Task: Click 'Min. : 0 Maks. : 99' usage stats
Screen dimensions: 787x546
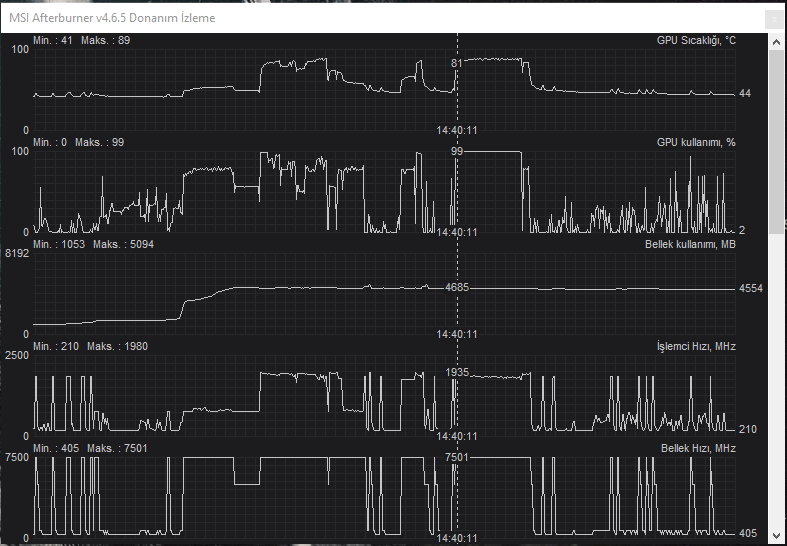Action: pos(78,143)
